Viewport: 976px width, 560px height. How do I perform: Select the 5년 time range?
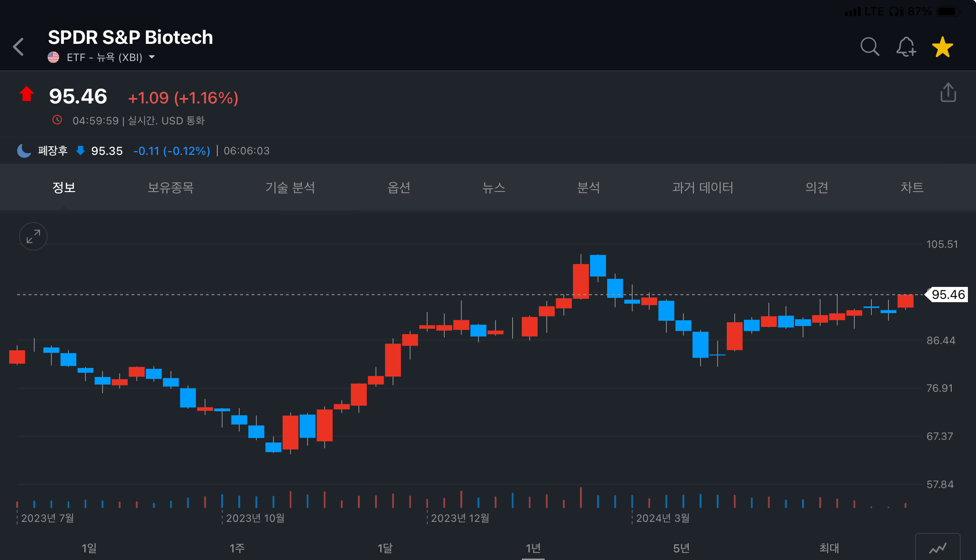pyautogui.click(x=681, y=548)
